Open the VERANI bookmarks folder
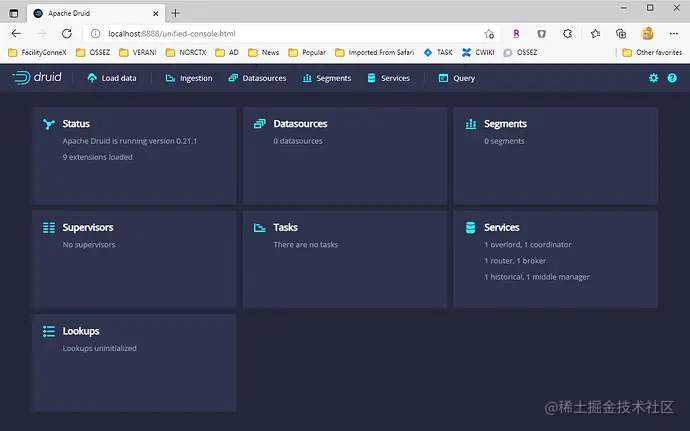This screenshot has width=690, height=431. (138, 52)
